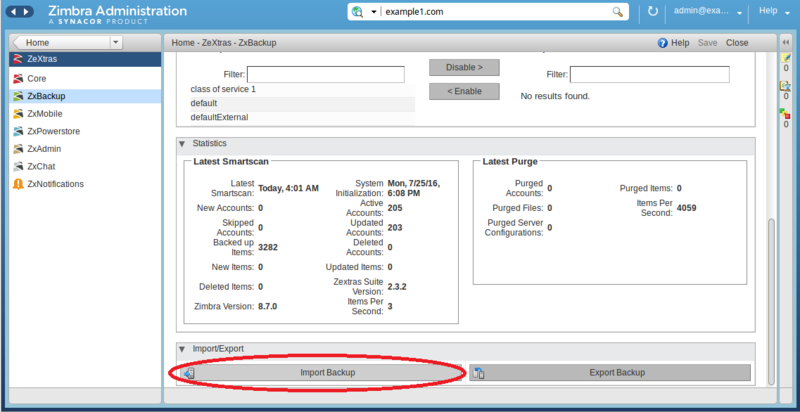
Task: Collapse the right panel with double-arrow icon
Action: (786, 43)
